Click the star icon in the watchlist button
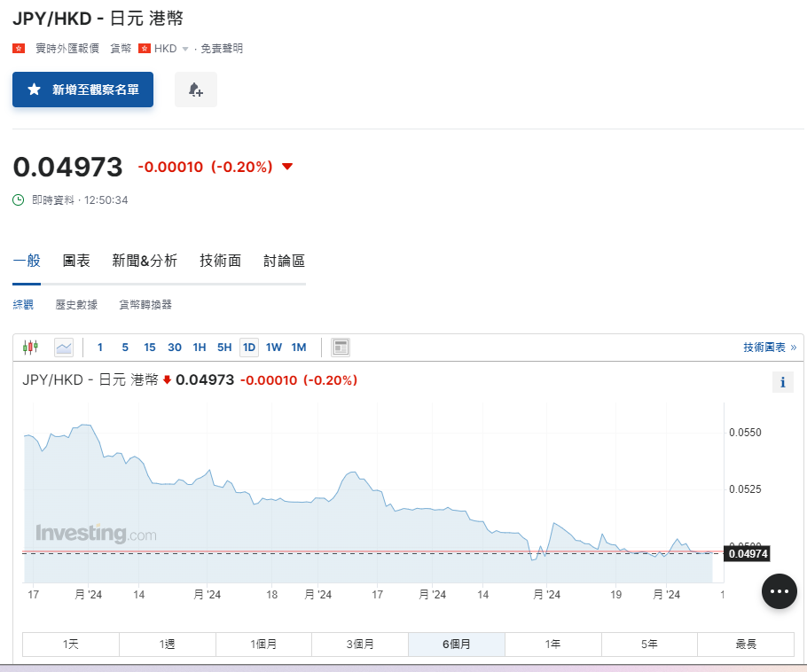807x672 pixels. pyautogui.click(x=34, y=90)
